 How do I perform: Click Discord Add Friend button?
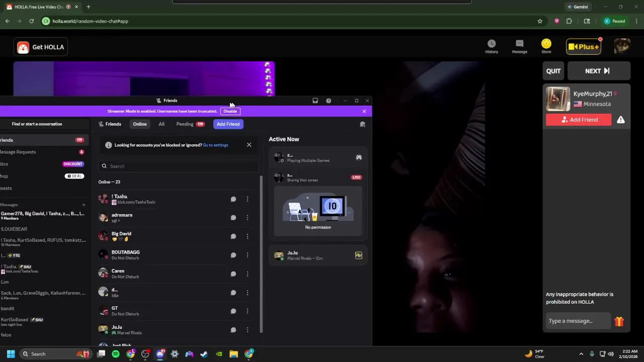pos(228,124)
